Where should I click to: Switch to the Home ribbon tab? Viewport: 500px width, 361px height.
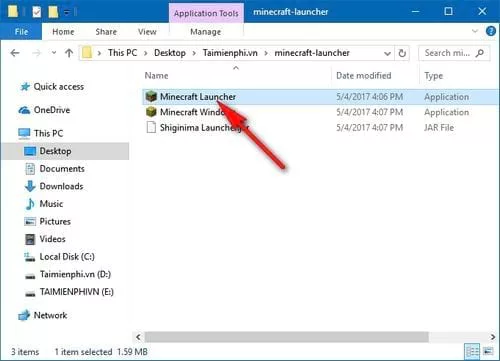[x=63, y=32]
